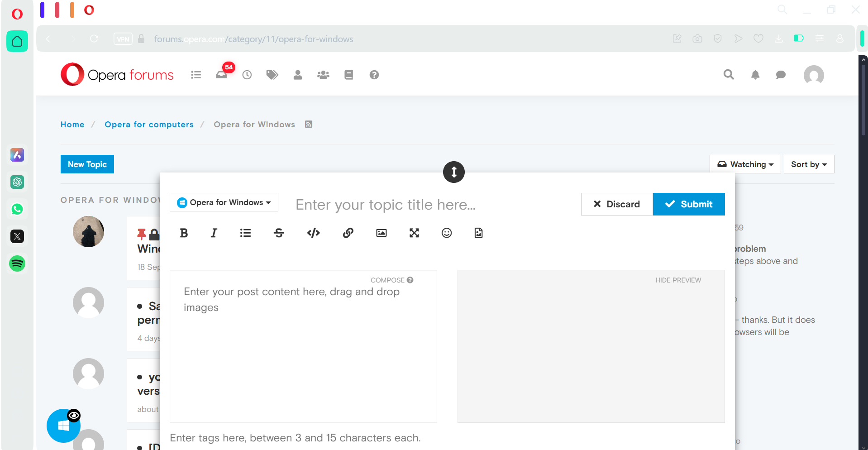The image size is (868, 450).
Task: Click the composer resize handle
Action: (x=454, y=172)
